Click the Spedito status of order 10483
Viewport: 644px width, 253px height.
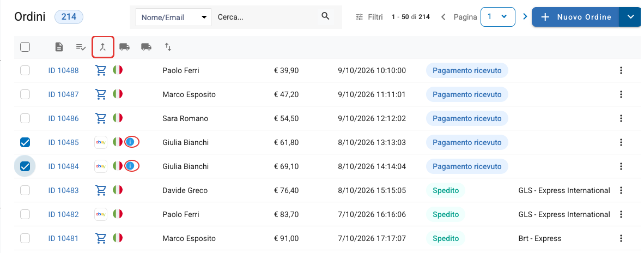[446, 191]
